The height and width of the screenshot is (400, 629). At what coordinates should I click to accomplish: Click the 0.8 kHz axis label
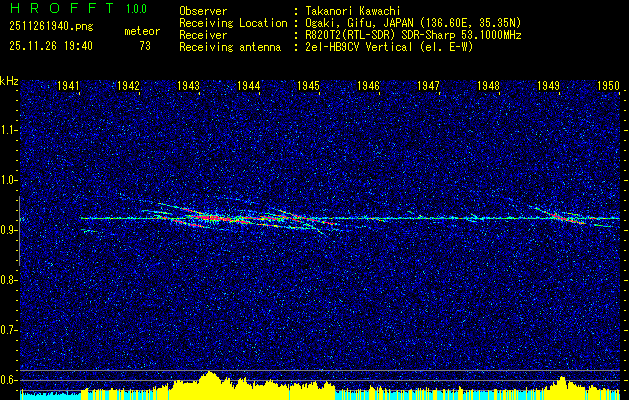click(8, 280)
